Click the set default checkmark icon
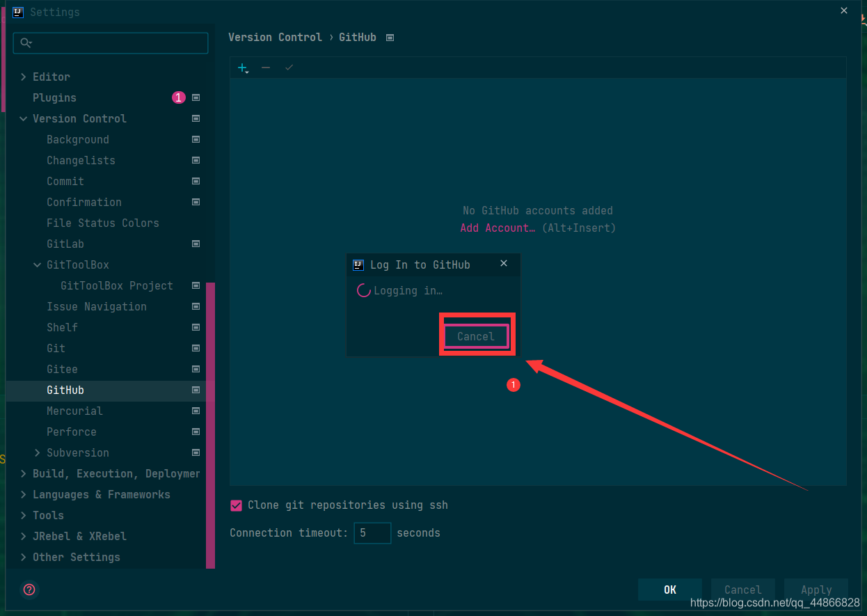 click(289, 68)
